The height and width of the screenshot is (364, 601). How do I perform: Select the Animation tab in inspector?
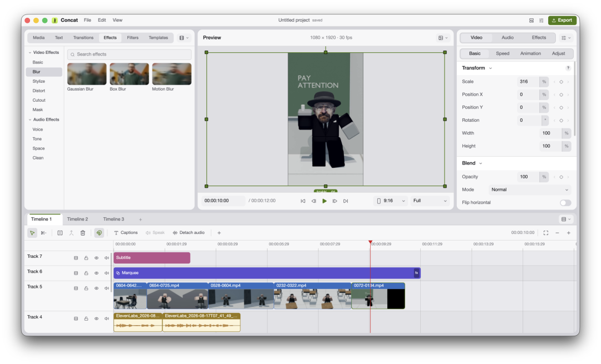tap(530, 53)
